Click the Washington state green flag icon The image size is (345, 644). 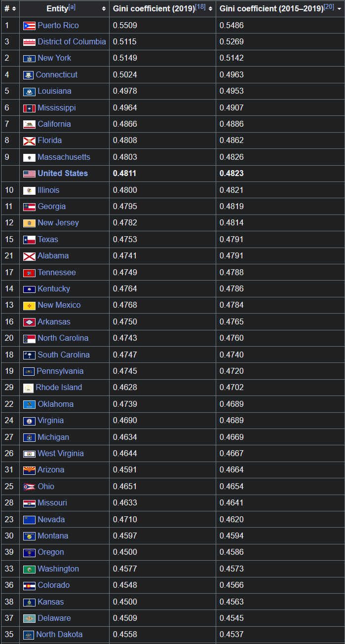(x=29, y=569)
